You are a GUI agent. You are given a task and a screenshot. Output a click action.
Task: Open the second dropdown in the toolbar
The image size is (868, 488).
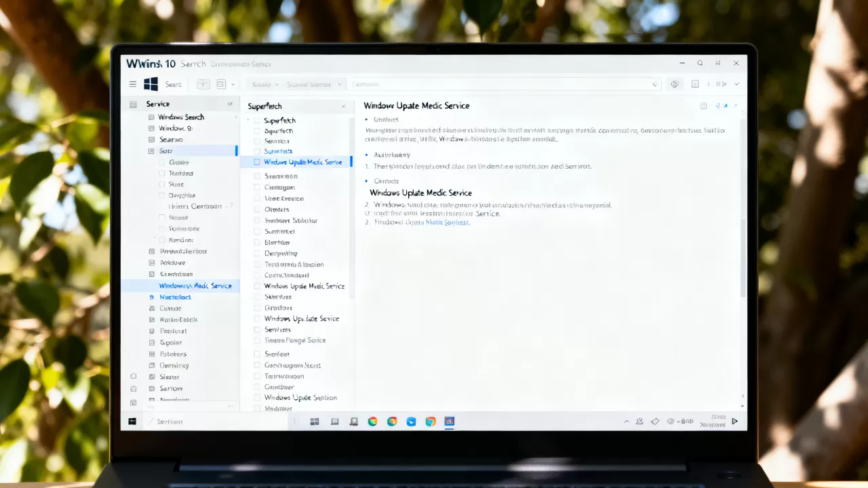[x=313, y=85]
